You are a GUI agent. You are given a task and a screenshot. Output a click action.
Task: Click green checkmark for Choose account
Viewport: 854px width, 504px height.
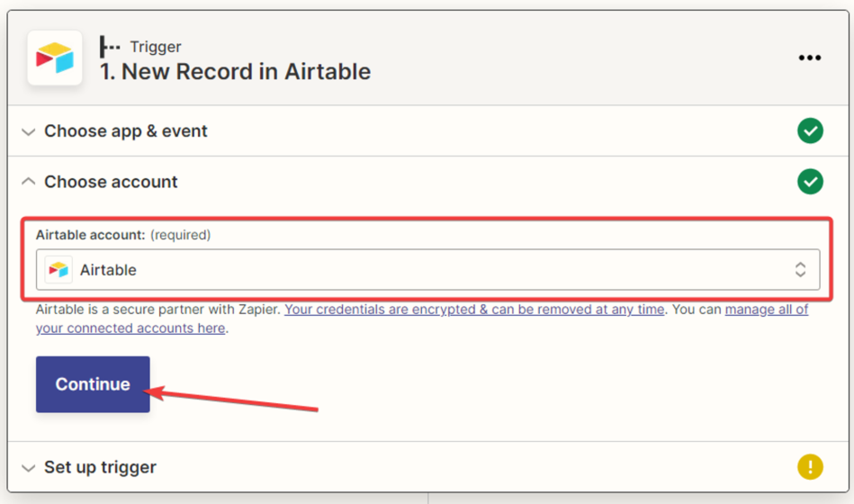coord(810,182)
